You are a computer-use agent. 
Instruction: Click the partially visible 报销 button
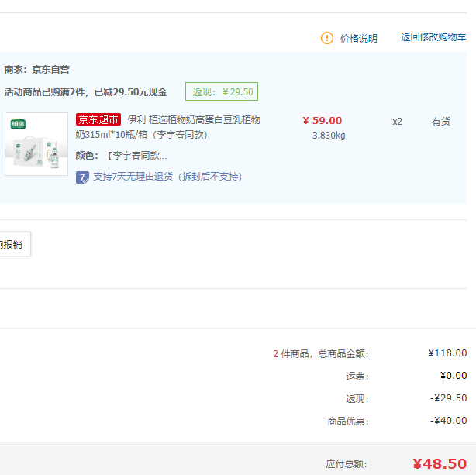tap(13, 244)
